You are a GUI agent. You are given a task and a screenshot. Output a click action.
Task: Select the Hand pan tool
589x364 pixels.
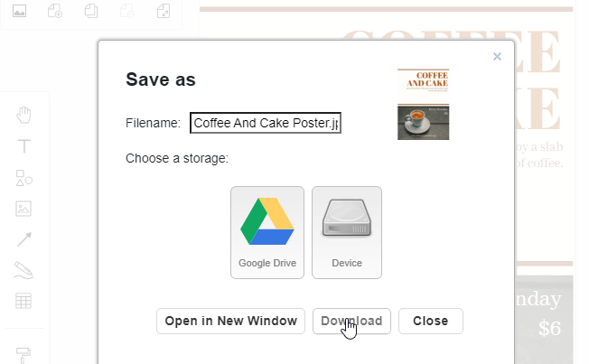click(x=24, y=114)
